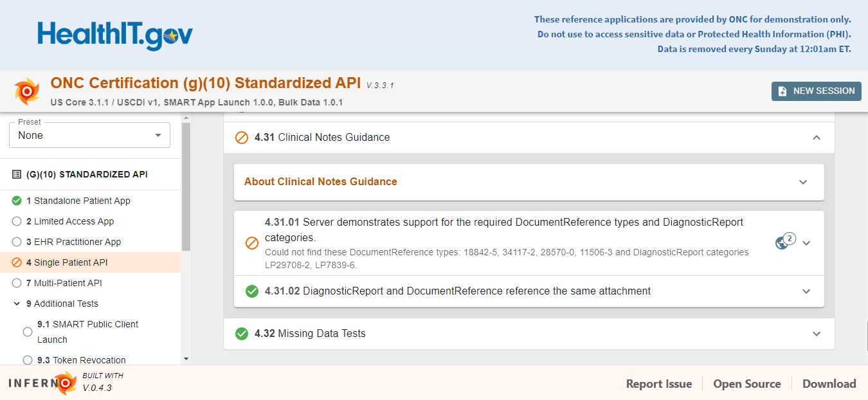Expand details chevron for test 4.31.01
868x400 pixels.
(806, 243)
